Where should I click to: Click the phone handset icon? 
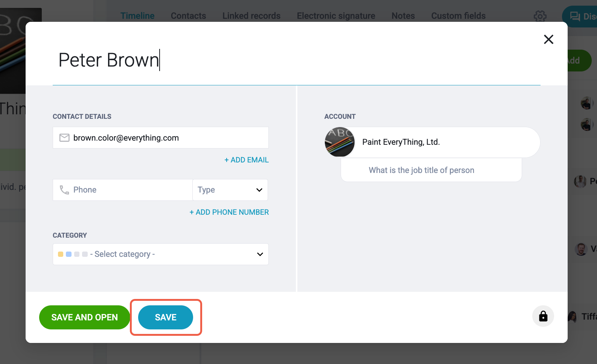click(x=64, y=190)
